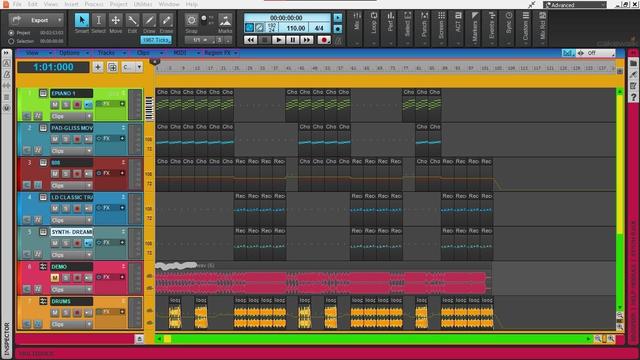
Task: Toggle the Snap to grid button
Action: pos(191,20)
